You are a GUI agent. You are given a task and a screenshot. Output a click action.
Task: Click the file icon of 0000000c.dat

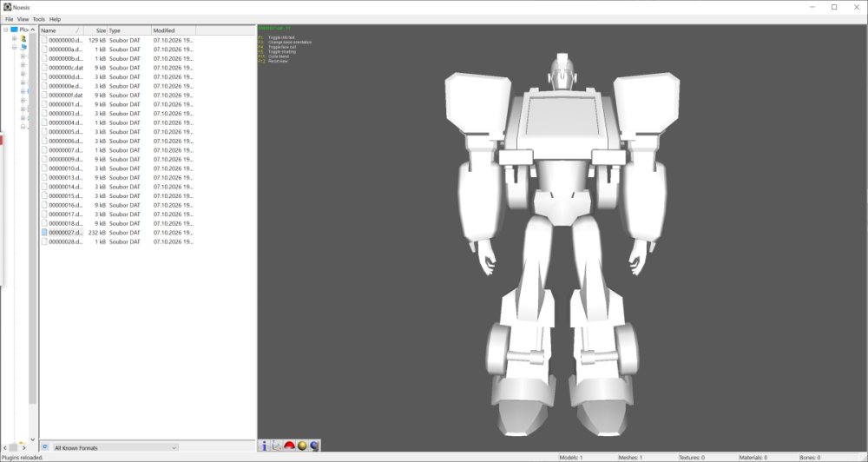[x=44, y=68]
